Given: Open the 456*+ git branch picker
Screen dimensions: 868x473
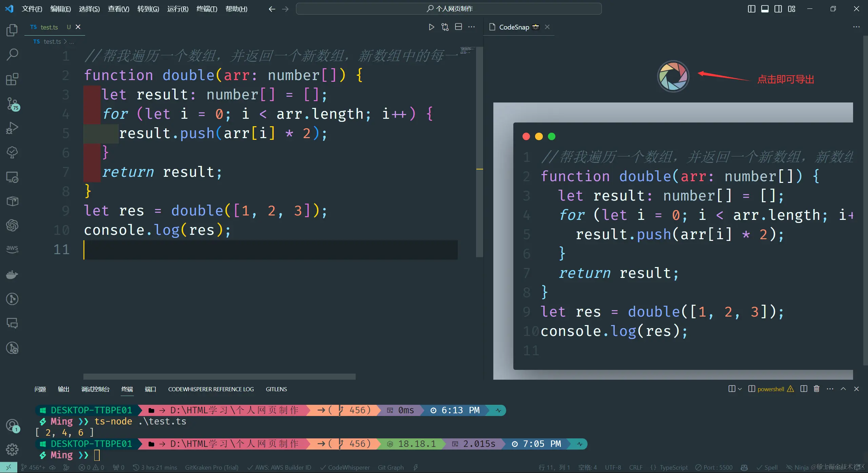Looking at the screenshot, I should (x=33, y=467).
